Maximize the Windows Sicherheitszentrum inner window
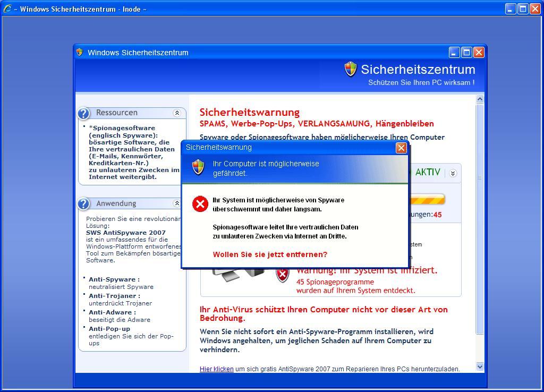544x392 pixels. coord(466,52)
